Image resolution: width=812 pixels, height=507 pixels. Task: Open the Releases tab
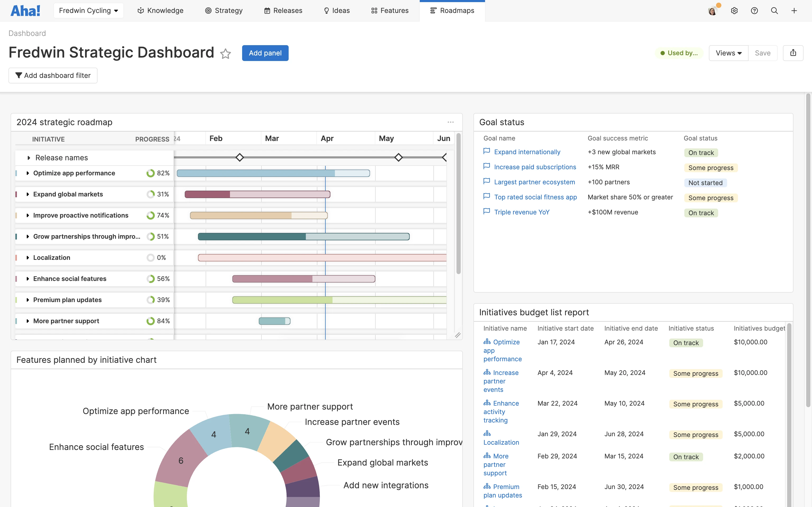coord(283,10)
